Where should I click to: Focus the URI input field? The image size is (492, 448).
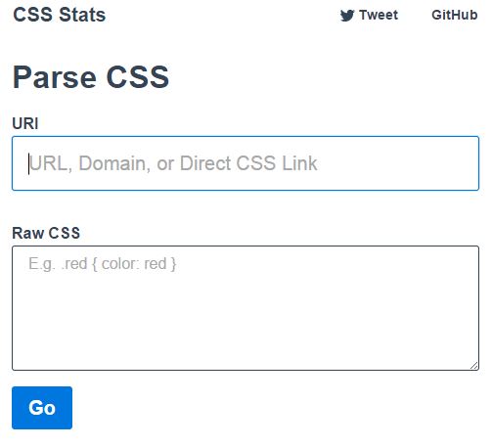pos(246,163)
